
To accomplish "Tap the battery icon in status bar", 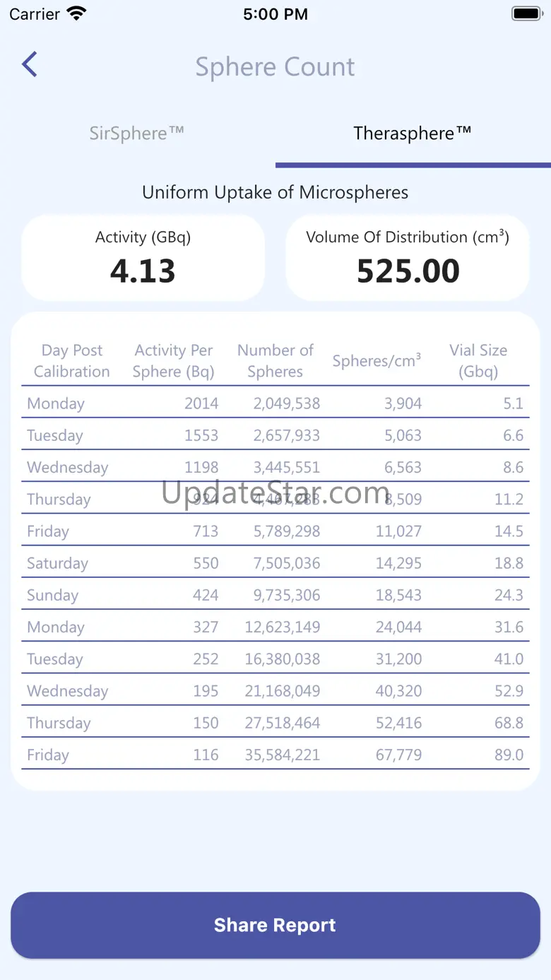I will point(526,13).
